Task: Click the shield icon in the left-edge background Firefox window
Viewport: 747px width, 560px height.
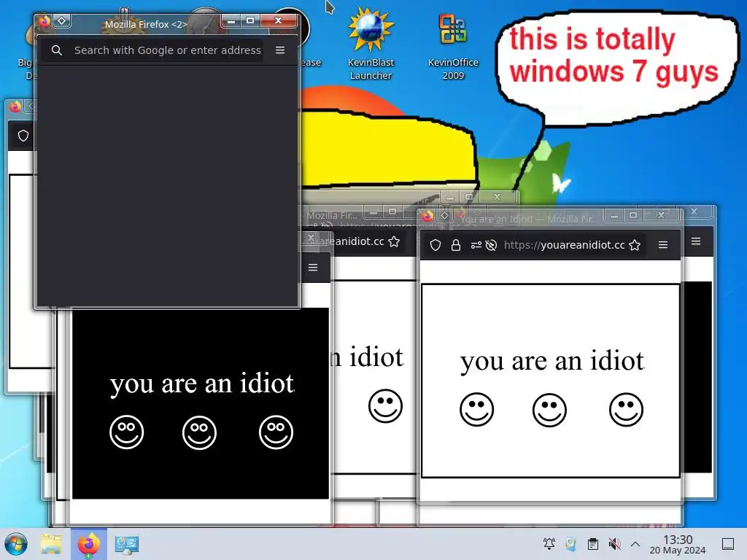Action: [x=23, y=136]
